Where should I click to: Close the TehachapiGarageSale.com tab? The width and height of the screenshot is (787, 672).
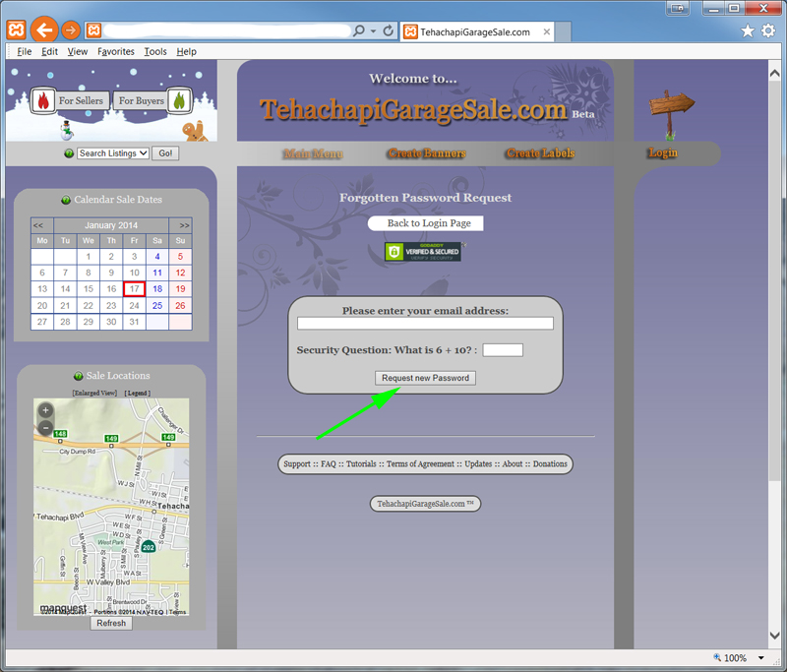547,32
